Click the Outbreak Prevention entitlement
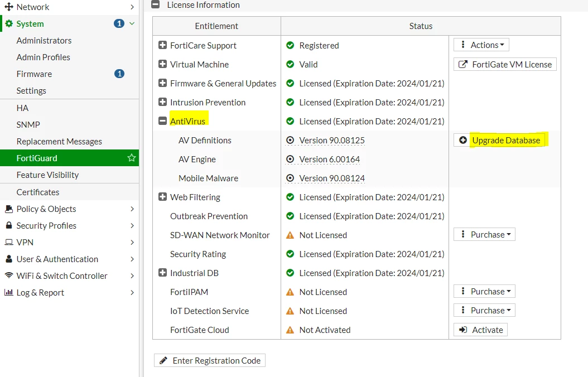The width and height of the screenshot is (588, 377). (209, 216)
